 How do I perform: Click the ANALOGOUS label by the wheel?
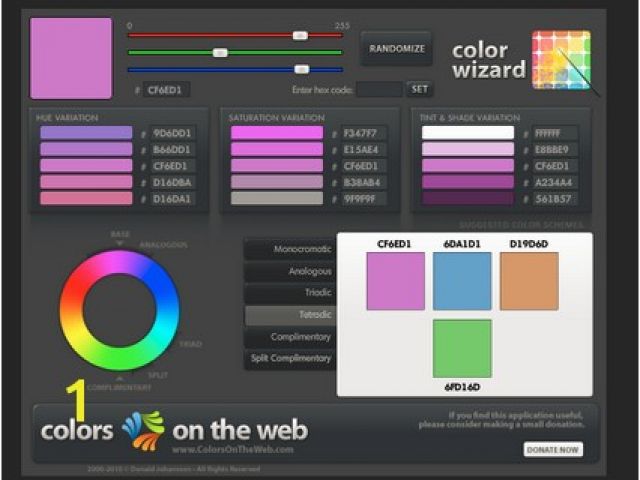point(164,245)
